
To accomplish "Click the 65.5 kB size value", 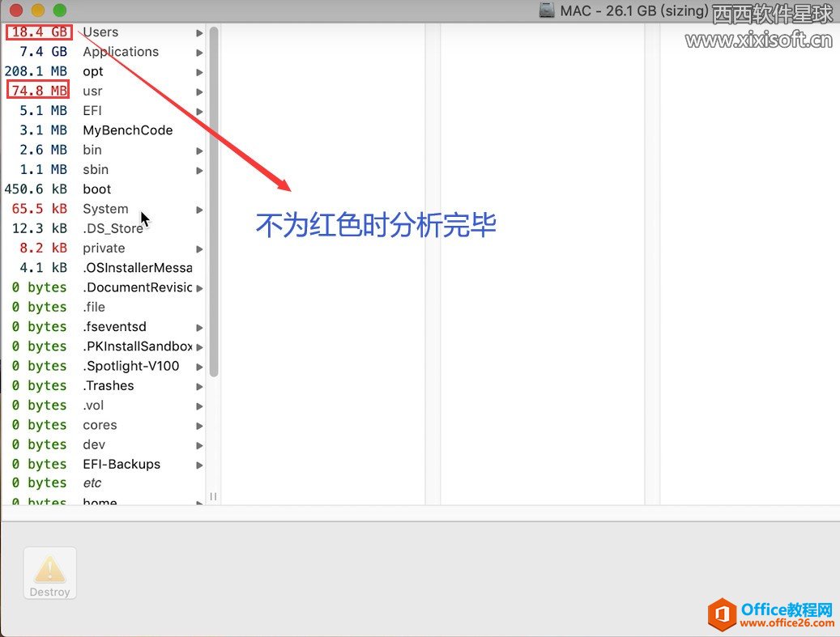I will [x=39, y=209].
